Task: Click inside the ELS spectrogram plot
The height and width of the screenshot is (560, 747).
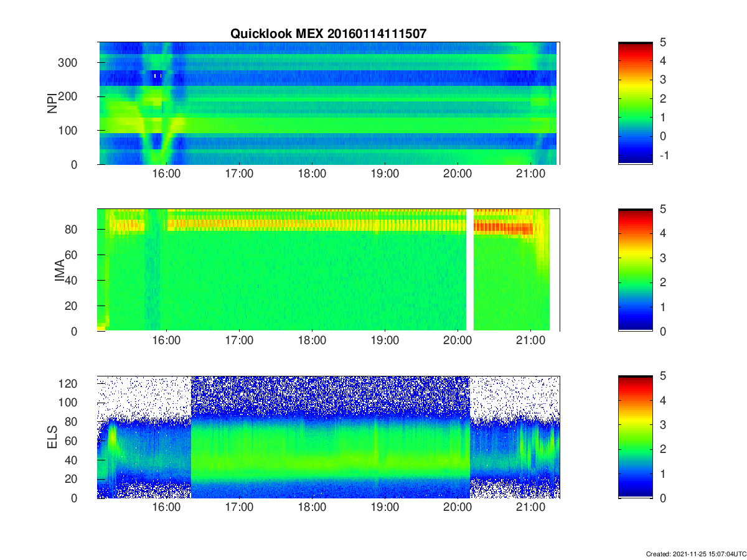Action: click(x=328, y=437)
